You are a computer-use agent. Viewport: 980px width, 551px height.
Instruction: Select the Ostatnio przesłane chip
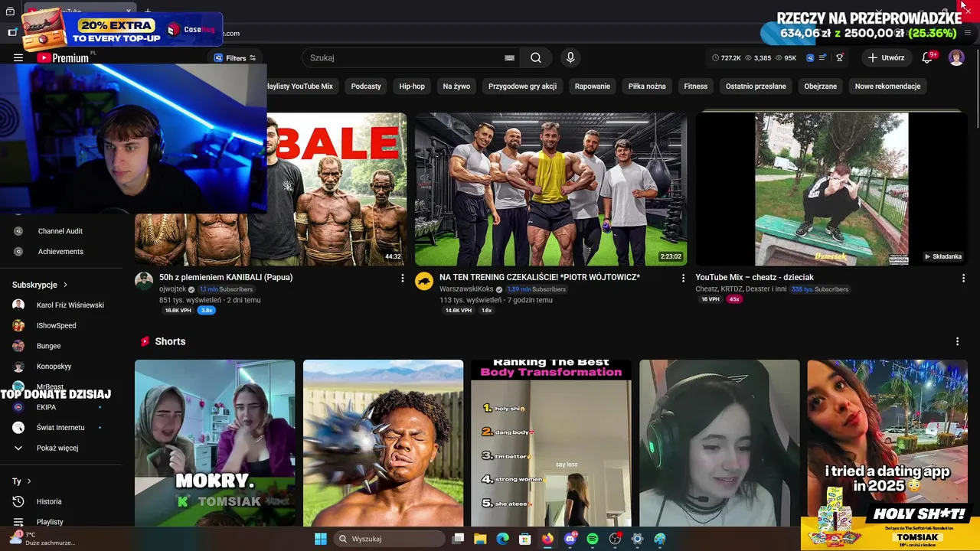756,86
